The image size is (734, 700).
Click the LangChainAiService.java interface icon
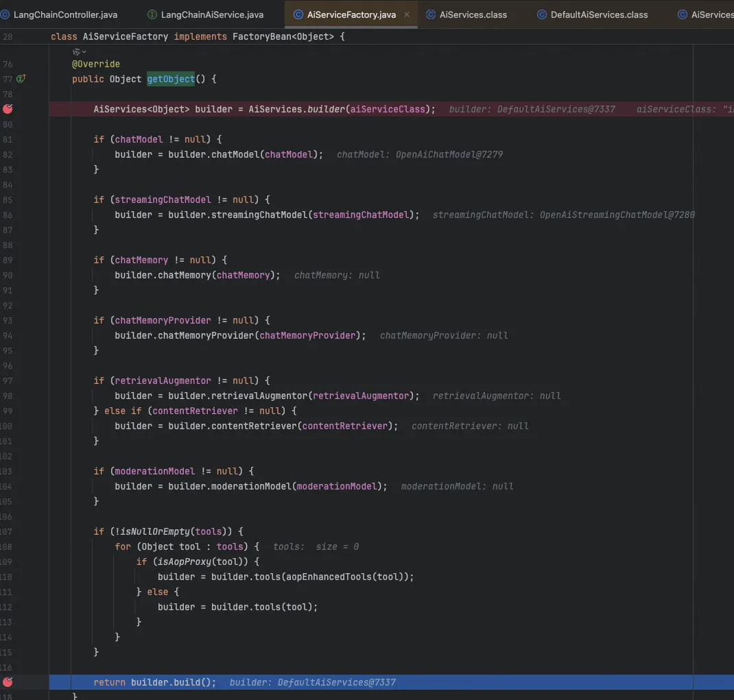tap(152, 14)
